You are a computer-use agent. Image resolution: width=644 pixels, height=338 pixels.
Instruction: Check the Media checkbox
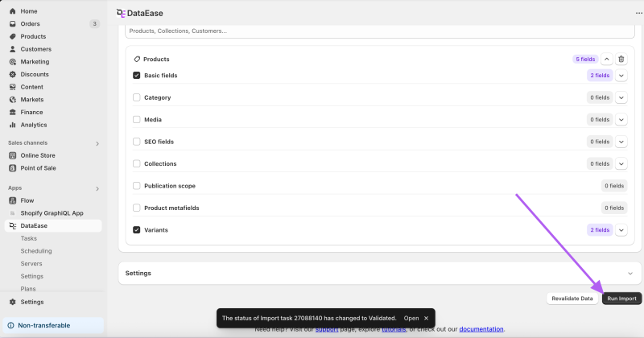point(136,120)
